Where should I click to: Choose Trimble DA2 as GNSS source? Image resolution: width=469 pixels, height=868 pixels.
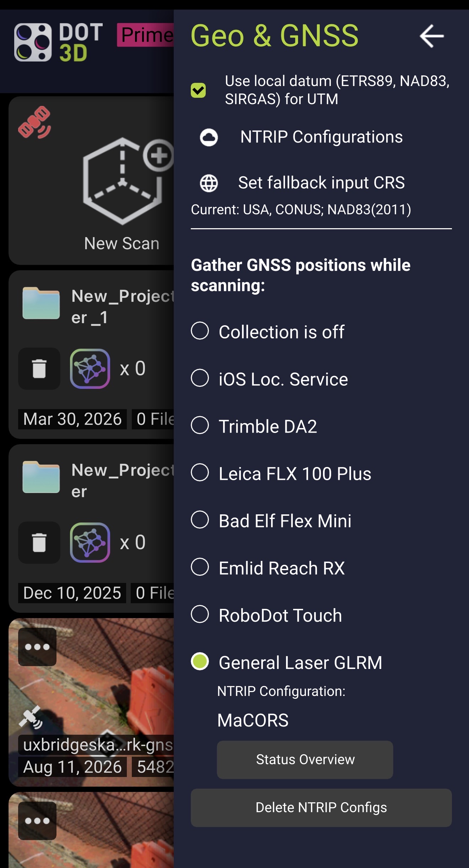coord(254,426)
